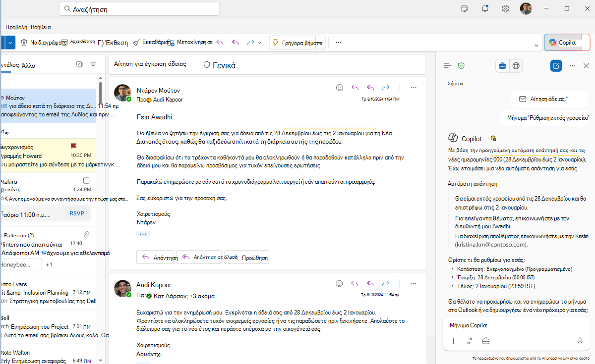The image size is (595, 364).
Task: Click the red flag on the Howard email
Action: click(73, 147)
